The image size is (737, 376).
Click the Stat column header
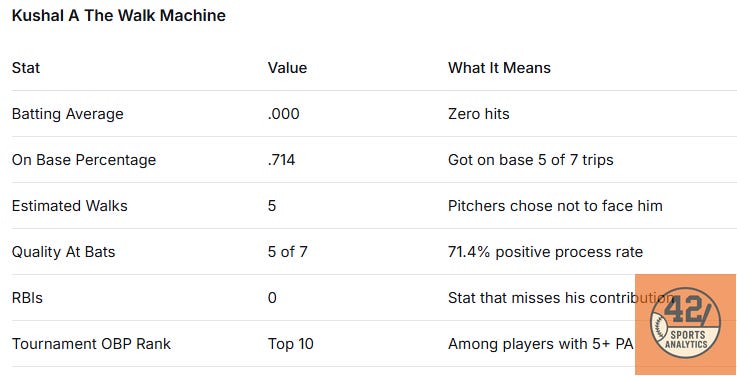[26, 68]
